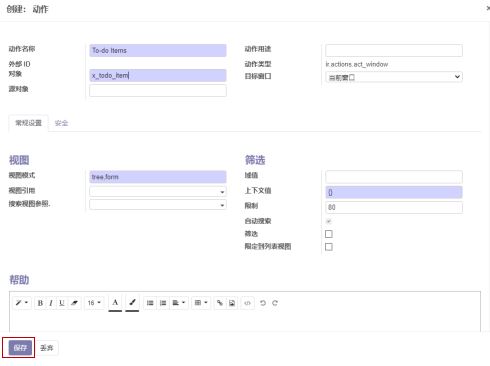This screenshot has height=366, width=490.
Task: Click the 筛选 section heading
Action: pyautogui.click(x=255, y=160)
